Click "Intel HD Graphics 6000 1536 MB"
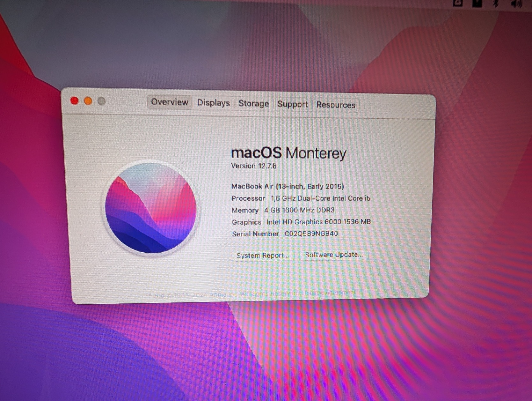The height and width of the screenshot is (401, 532). [x=318, y=222]
